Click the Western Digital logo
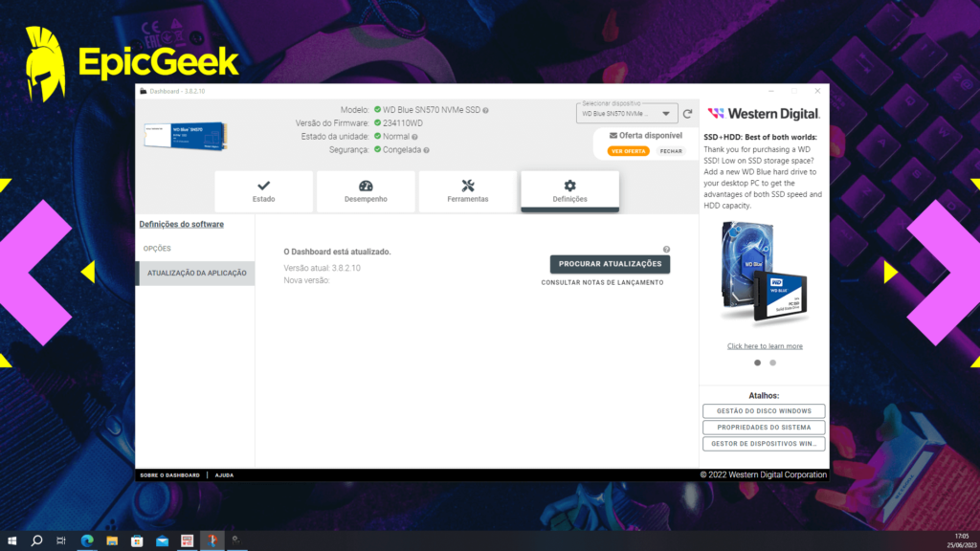Image resolution: width=980 pixels, height=551 pixels. [x=763, y=114]
